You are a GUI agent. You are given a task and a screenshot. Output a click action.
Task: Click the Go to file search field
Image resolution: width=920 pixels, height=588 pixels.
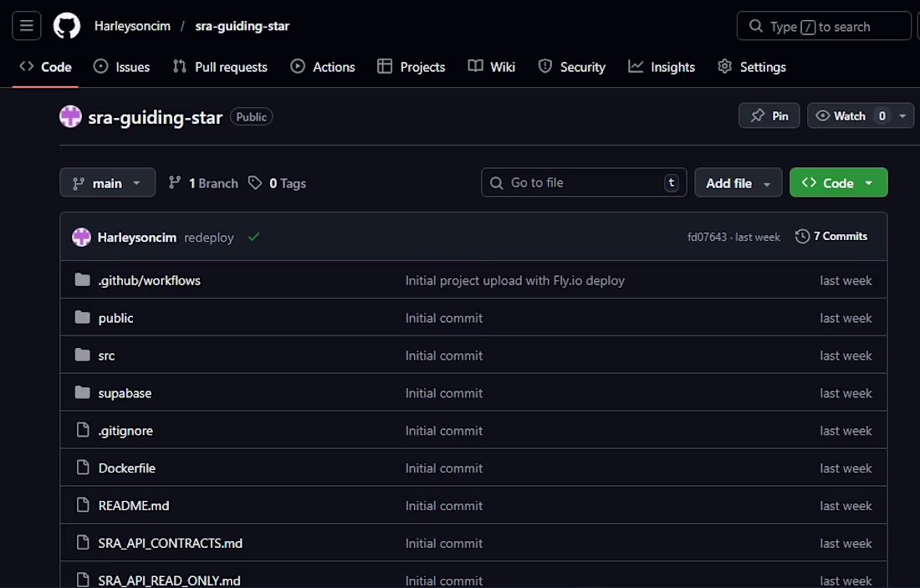(x=584, y=182)
